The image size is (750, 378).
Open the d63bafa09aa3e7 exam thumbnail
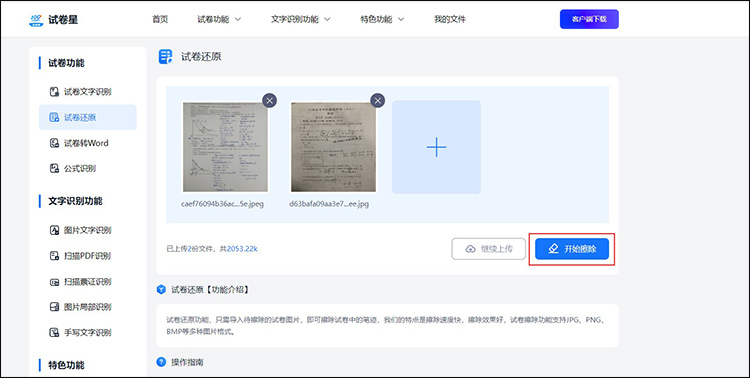(333, 147)
